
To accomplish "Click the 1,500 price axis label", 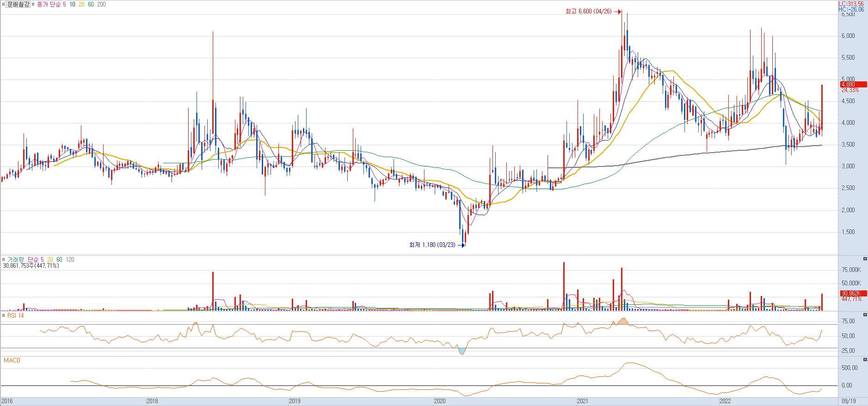I will click(x=848, y=232).
